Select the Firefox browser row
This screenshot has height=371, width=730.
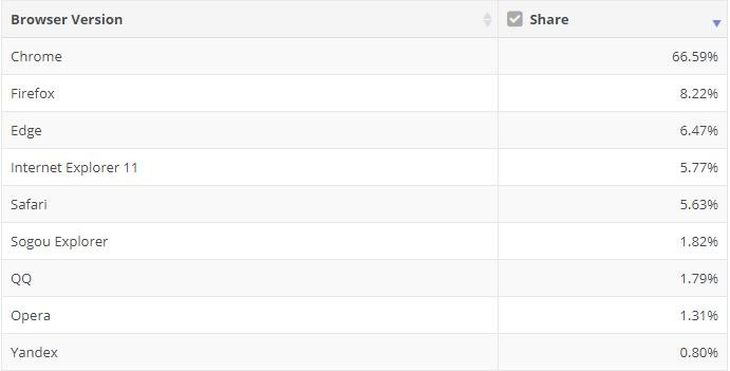[365, 93]
